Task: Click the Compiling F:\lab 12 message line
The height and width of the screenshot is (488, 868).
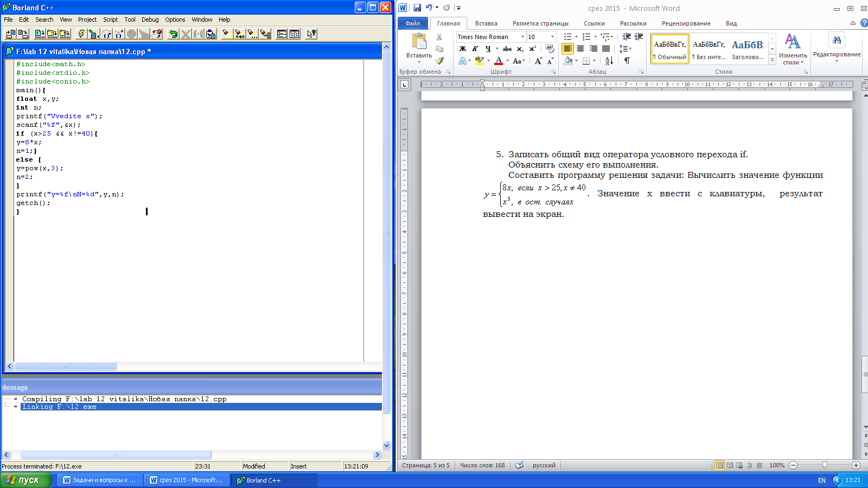Action: pos(124,399)
